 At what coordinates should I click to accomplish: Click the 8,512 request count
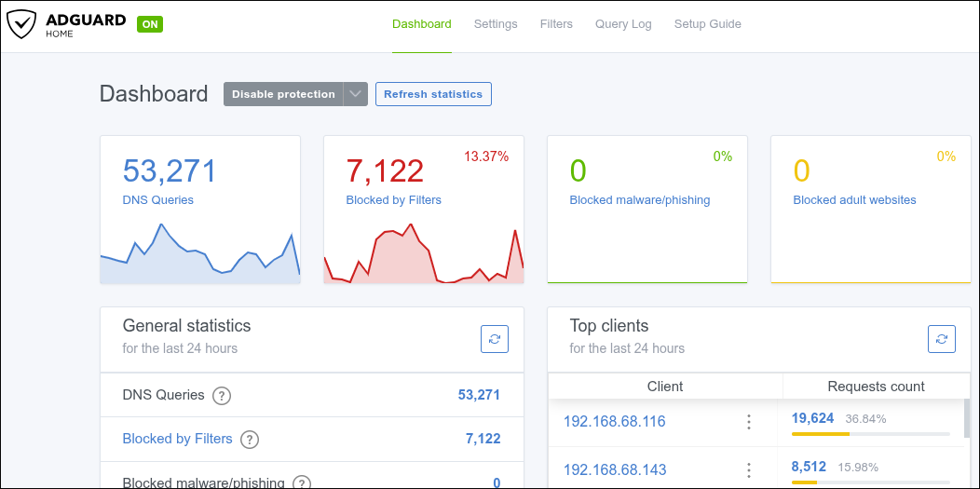[x=809, y=467]
